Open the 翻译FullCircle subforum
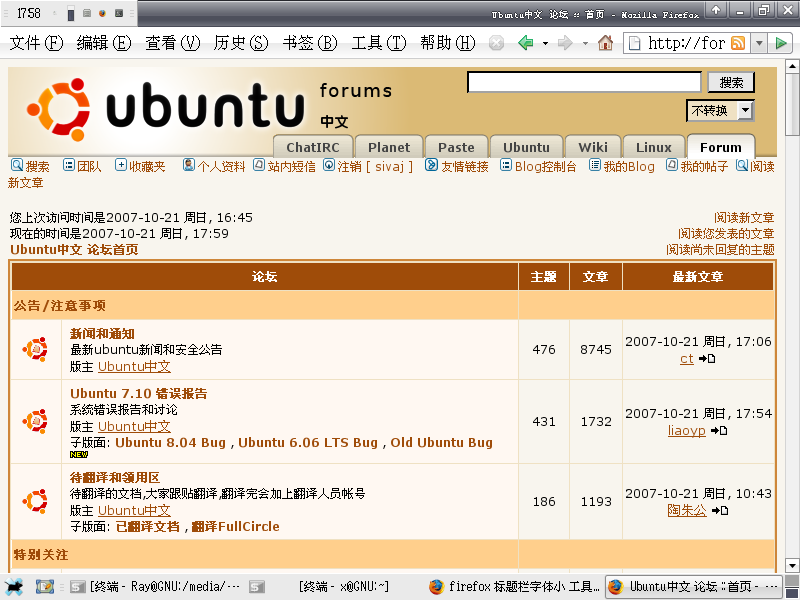Screen dimensions: 800x600 [x=235, y=526]
